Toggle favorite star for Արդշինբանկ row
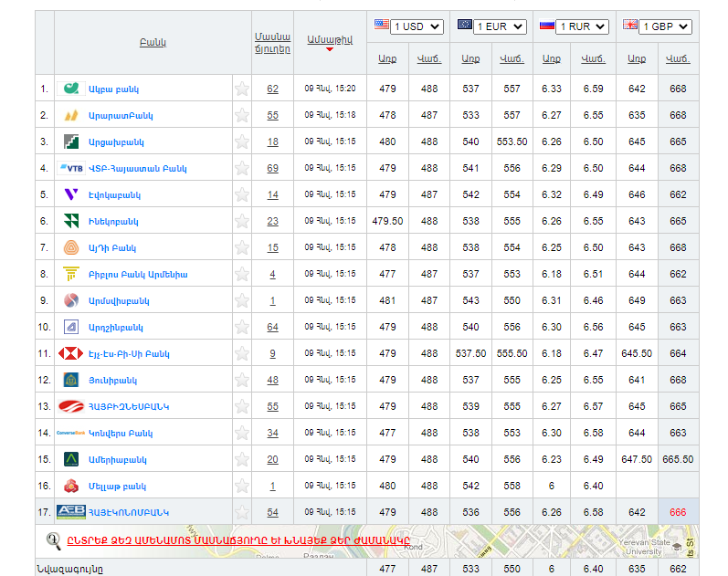The image size is (728, 576). pyautogui.click(x=241, y=327)
